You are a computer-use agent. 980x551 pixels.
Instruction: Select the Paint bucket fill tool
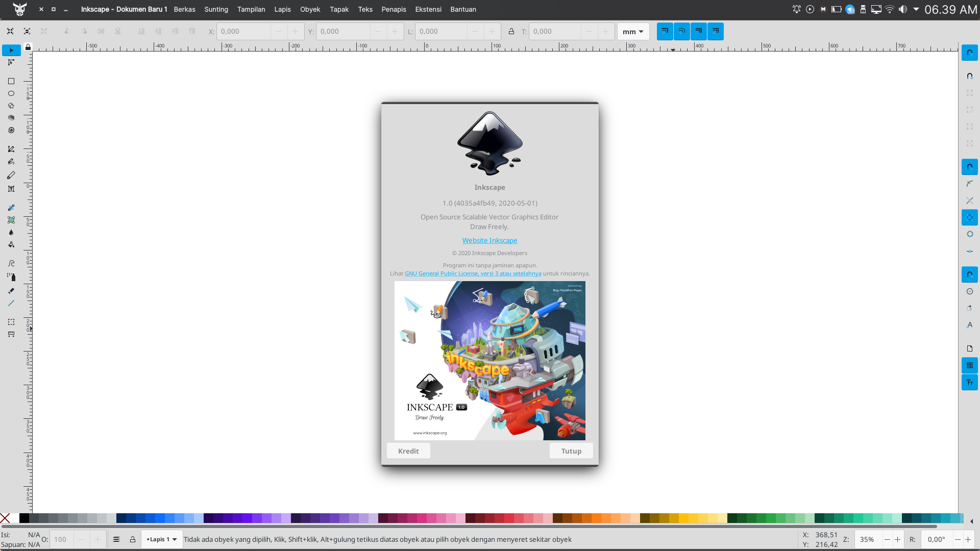tap(11, 244)
